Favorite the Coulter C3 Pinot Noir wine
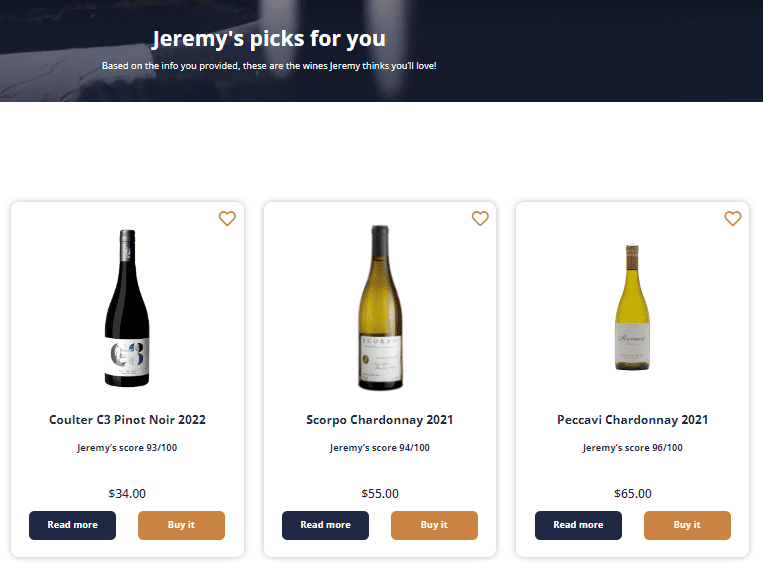 [x=227, y=219]
